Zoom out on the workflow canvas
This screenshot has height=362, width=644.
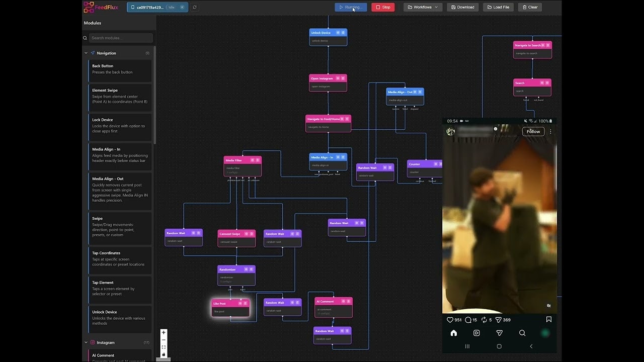tap(164, 340)
